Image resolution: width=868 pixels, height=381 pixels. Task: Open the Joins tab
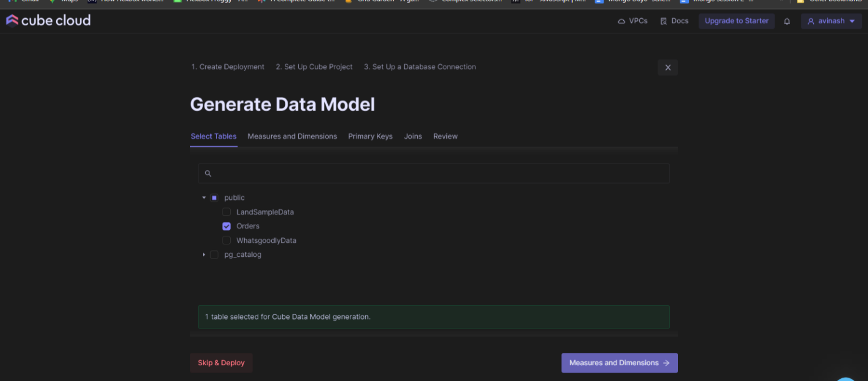[x=413, y=136]
